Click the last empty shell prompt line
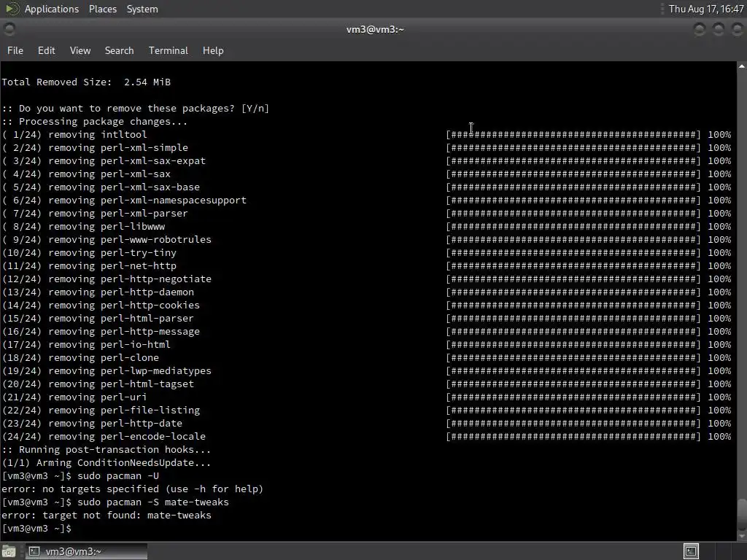Viewport: 747px width, 560px height. click(36, 529)
